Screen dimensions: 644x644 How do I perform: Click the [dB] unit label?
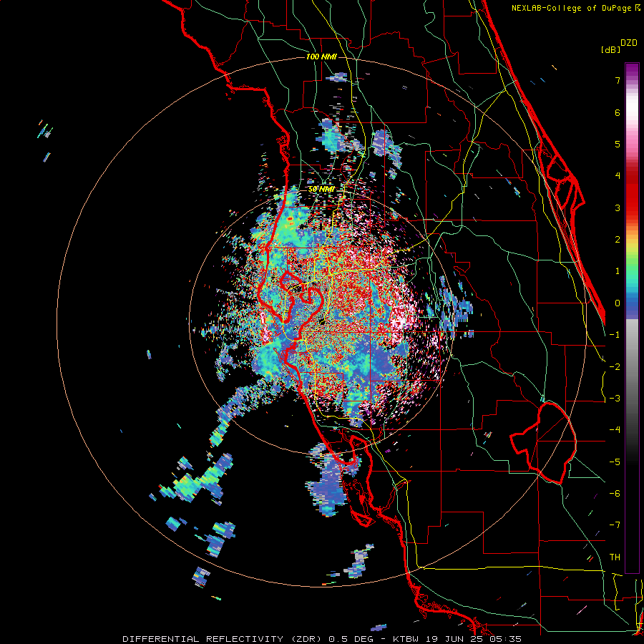coord(610,50)
